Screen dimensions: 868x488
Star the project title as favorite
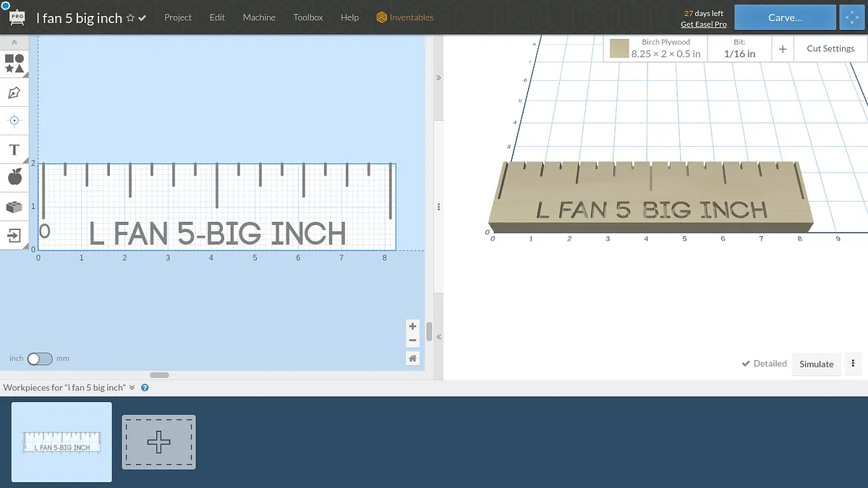click(x=130, y=18)
